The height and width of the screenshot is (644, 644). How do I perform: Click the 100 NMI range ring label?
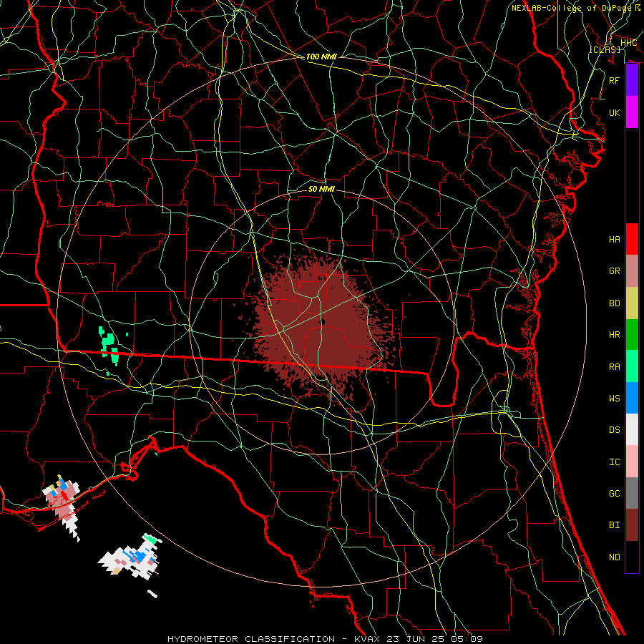coord(321,57)
